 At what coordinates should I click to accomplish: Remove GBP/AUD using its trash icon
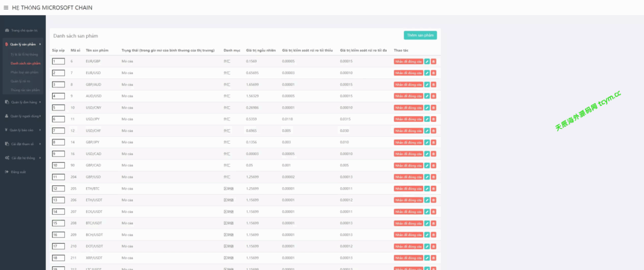point(434,85)
